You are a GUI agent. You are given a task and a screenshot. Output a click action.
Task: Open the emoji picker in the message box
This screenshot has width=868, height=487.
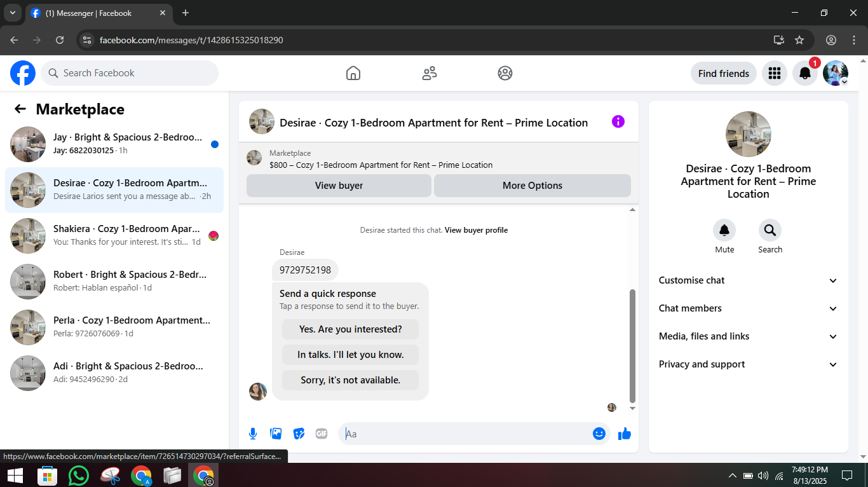coord(599,434)
